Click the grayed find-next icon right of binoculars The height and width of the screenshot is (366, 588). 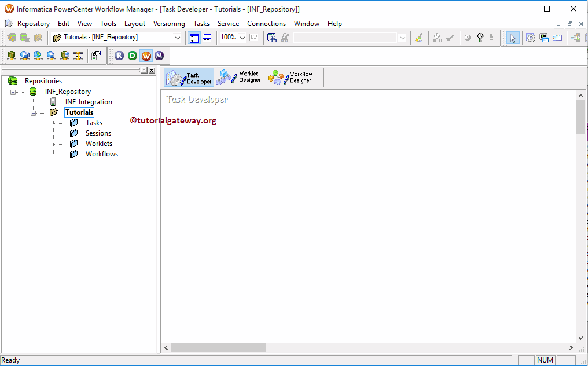[x=285, y=38]
